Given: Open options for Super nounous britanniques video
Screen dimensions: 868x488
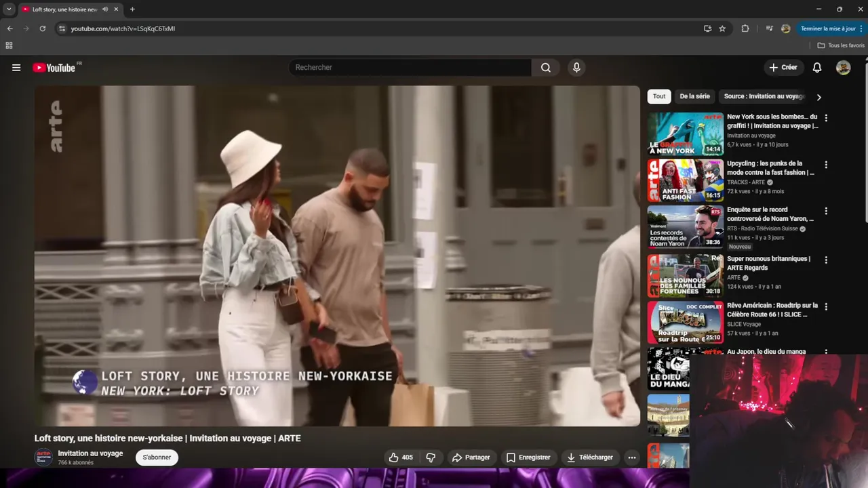Looking at the screenshot, I should [826, 260].
